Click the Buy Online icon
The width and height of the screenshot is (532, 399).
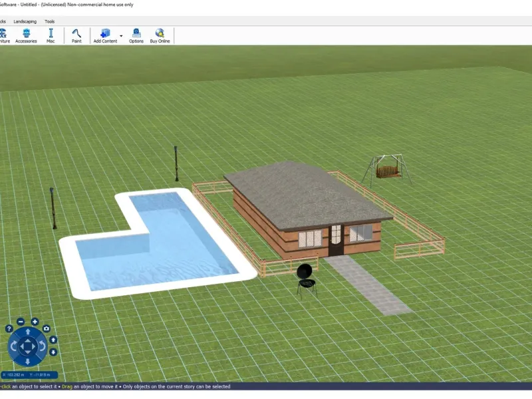160,36
